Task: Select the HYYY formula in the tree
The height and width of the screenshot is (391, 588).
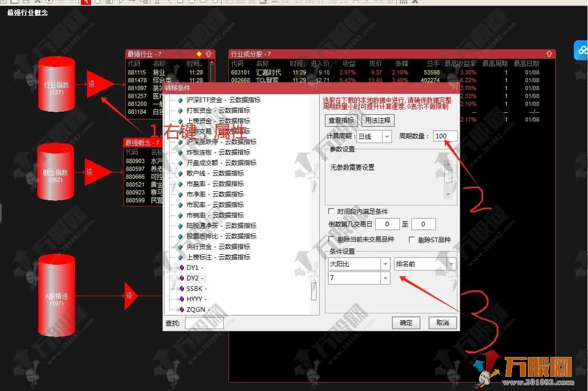Action: pyautogui.click(x=197, y=299)
